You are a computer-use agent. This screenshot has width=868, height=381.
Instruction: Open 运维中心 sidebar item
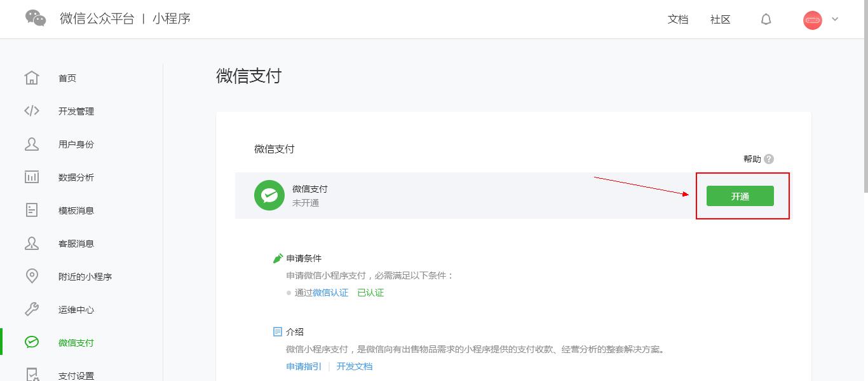tap(76, 310)
